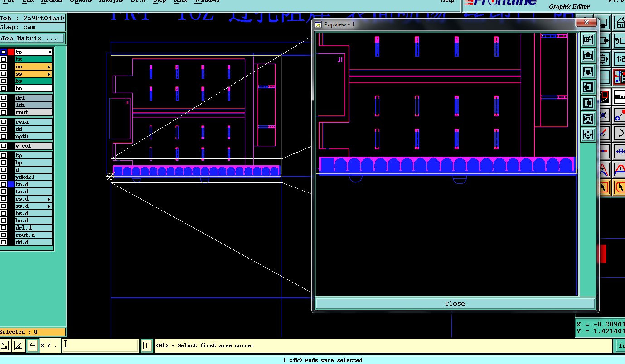Toggle the checkbox for layer rout

point(4,112)
